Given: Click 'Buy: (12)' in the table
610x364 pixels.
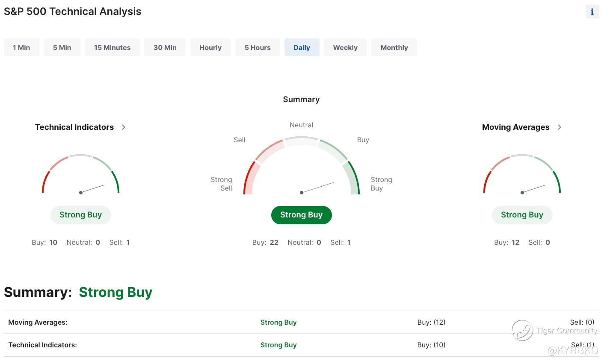Looking at the screenshot, I should [x=432, y=323].
